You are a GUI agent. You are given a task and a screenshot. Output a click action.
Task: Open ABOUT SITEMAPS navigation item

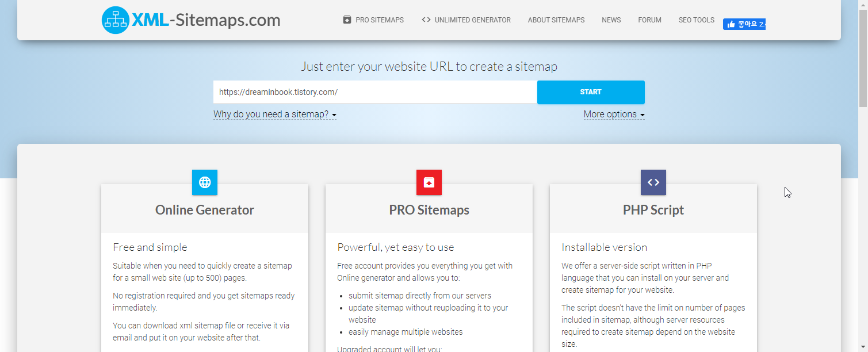coord(556,20)
